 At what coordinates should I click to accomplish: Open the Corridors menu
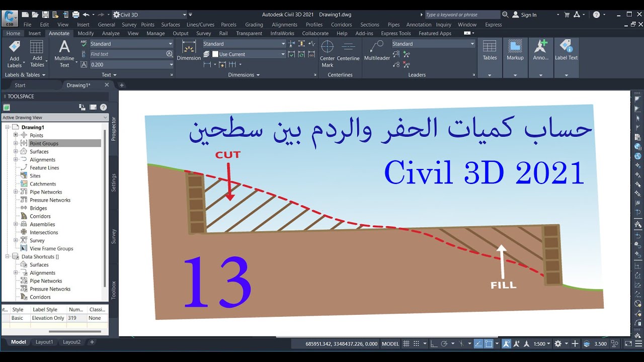[x=342, y=24]
